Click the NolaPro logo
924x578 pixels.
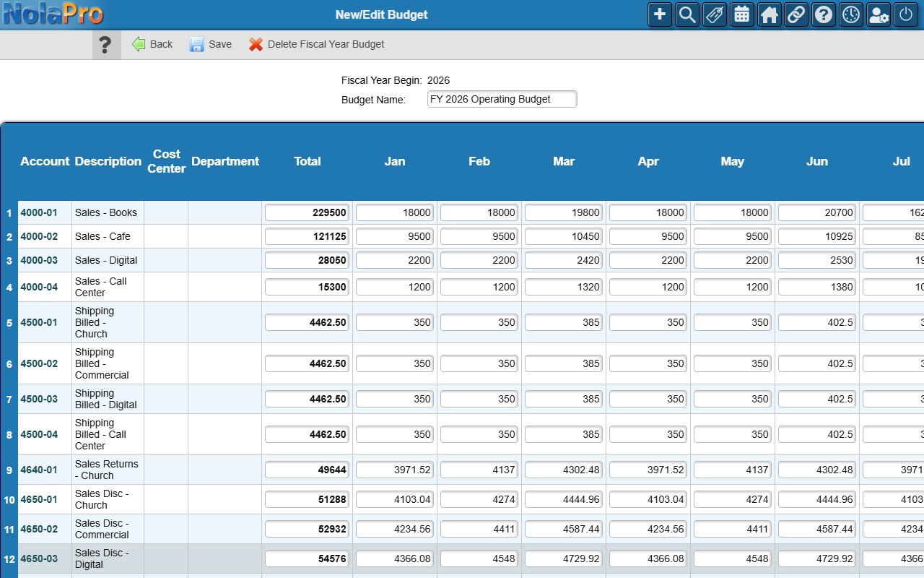click(53, 14)
